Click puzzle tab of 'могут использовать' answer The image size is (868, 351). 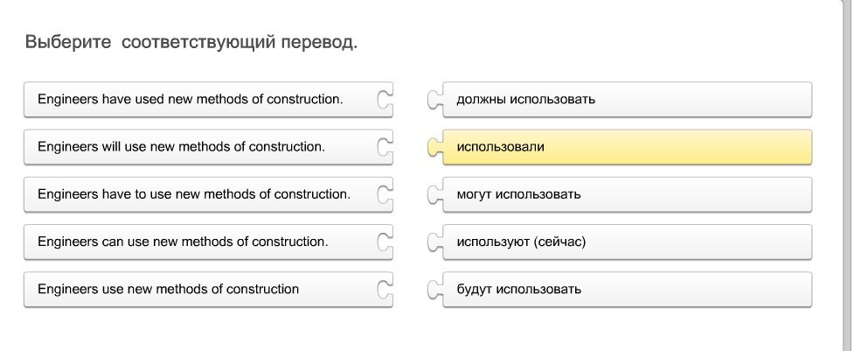tap(434, 194)
